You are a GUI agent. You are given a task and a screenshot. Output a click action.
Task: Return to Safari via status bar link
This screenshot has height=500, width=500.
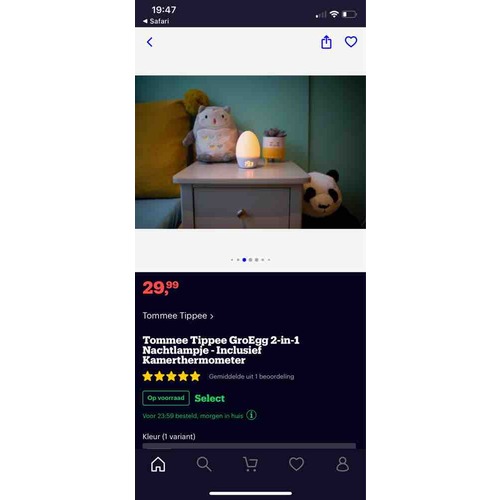pos(156,21)
